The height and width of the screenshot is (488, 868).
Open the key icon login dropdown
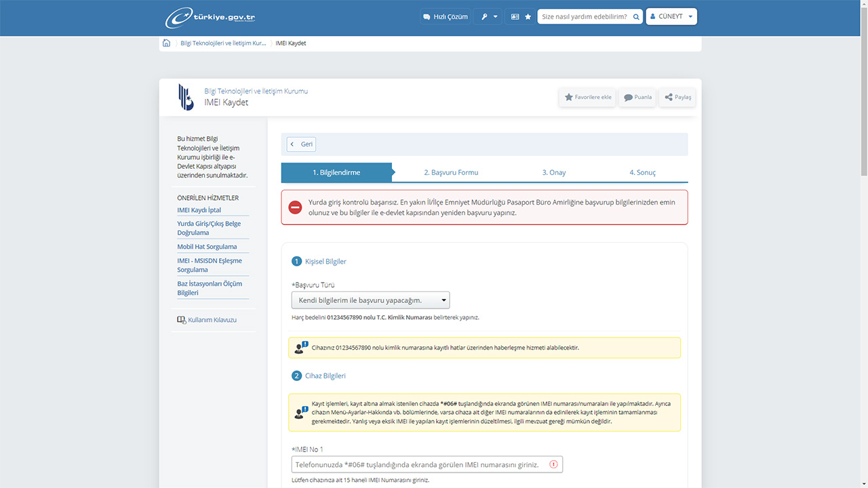488,17
